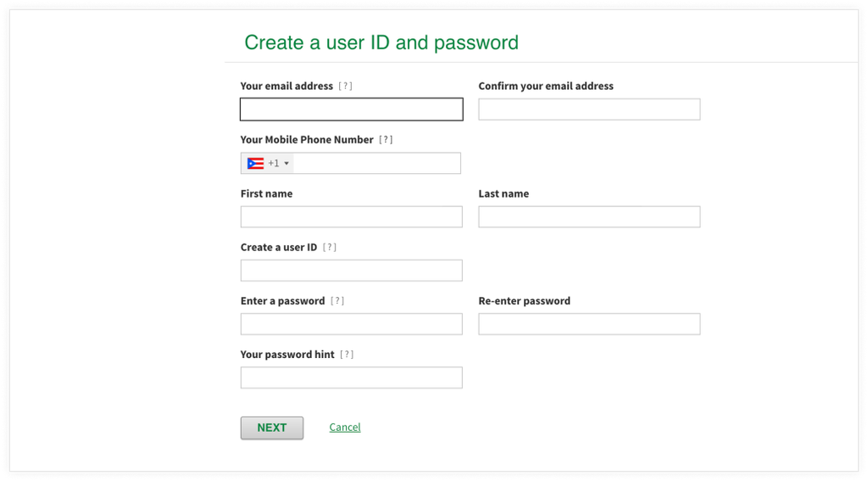Select the password hint input box
The height and width of the screenshot is (481, 868).
point(351,378)
